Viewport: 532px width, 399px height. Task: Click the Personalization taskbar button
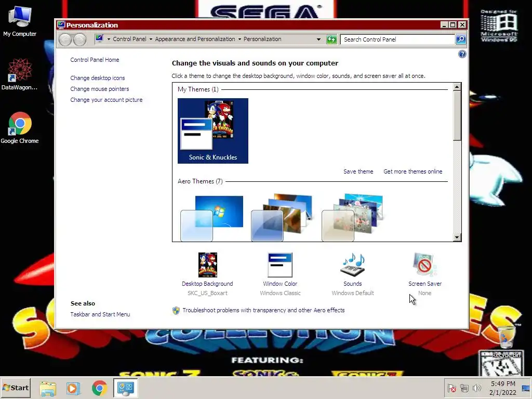pos(125,388)
